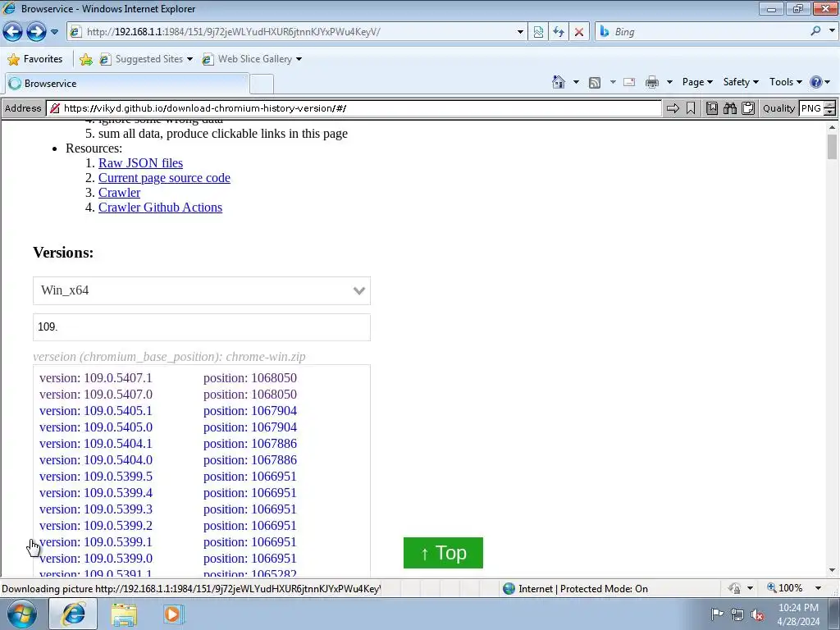Click the Add to Favorites Bar icon
The height and width of the screenshot is (630, 840).
[x=85, y=59]
